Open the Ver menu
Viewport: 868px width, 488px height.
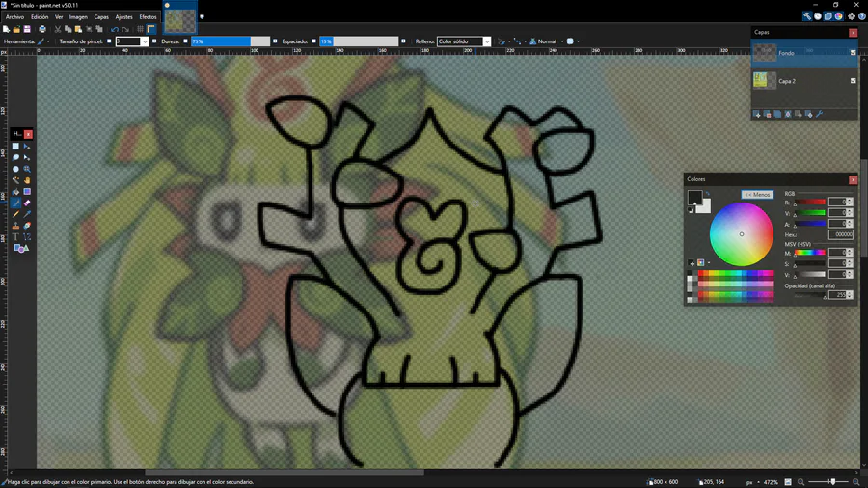click(x=59, y=17)
